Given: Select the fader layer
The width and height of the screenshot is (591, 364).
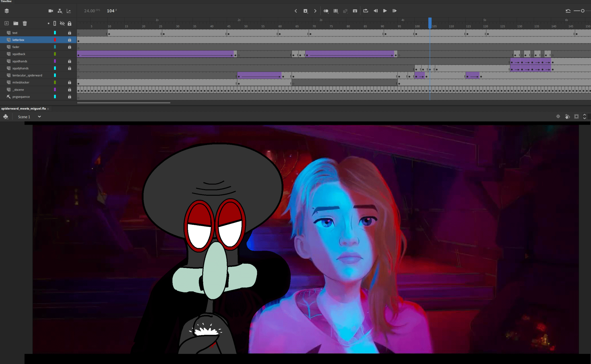Looking at the screenshot, I should click(x=16, y=47).
